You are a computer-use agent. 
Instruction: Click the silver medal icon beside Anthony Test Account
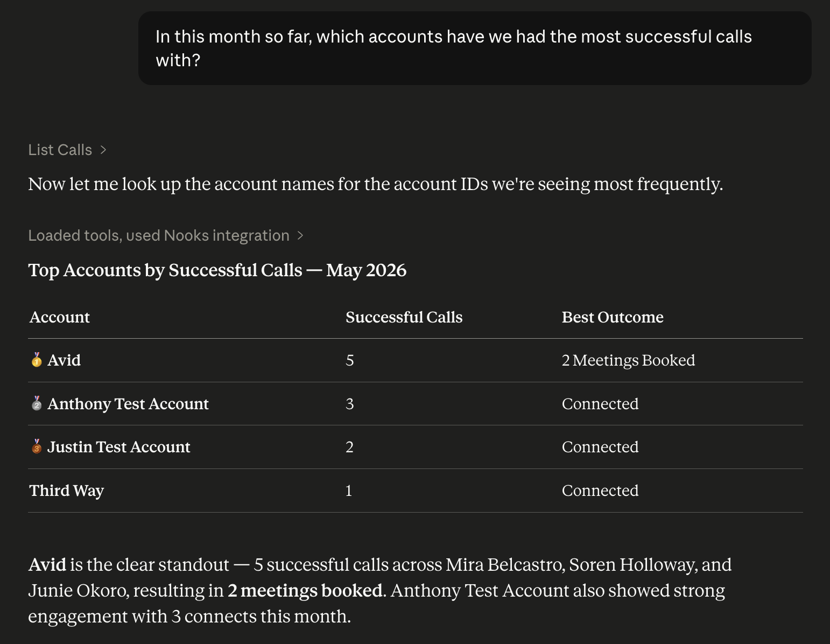(36, 403)
